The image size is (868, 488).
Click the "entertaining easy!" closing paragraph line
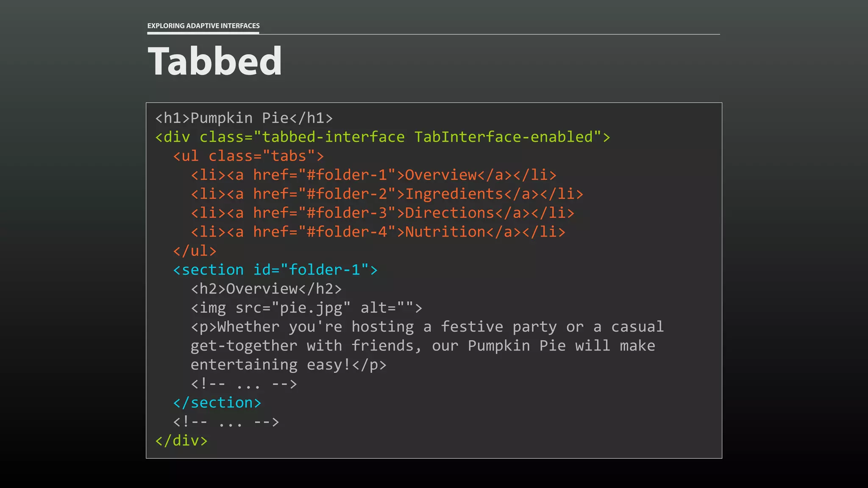click(x=288, y=365)
